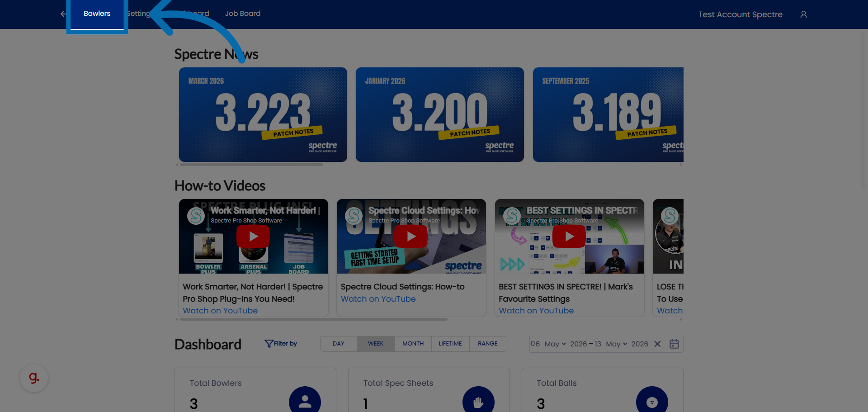The width and height of the screenshot is (868, 412).
Task: Click the back arrow in navigation bar
Action: point(63,14)
